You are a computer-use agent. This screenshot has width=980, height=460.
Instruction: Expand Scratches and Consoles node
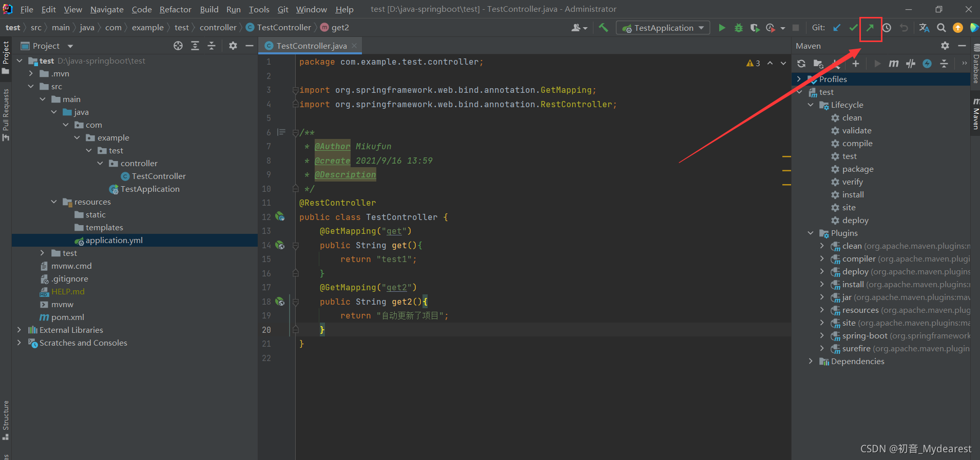[20, 343]
